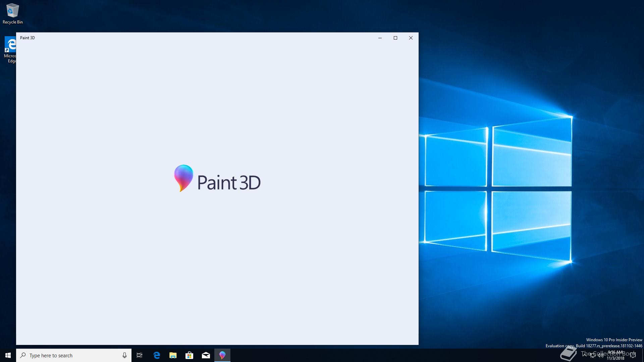Click the Paint 3D splash logo
The width and height of the screenshot is (644, 362).
(x=217, y=179)
